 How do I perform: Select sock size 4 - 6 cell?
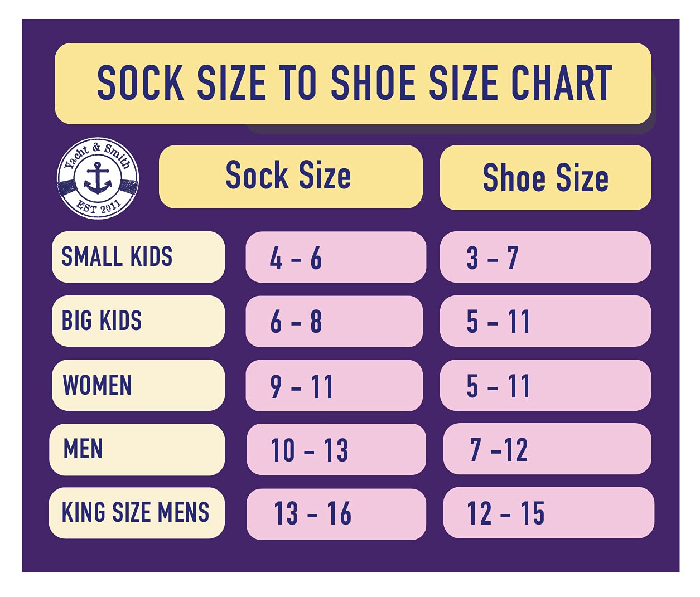point(335,258)
